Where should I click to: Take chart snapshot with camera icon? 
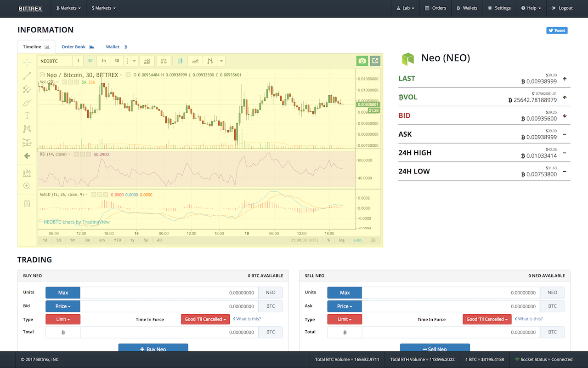[x=362, y=61]
